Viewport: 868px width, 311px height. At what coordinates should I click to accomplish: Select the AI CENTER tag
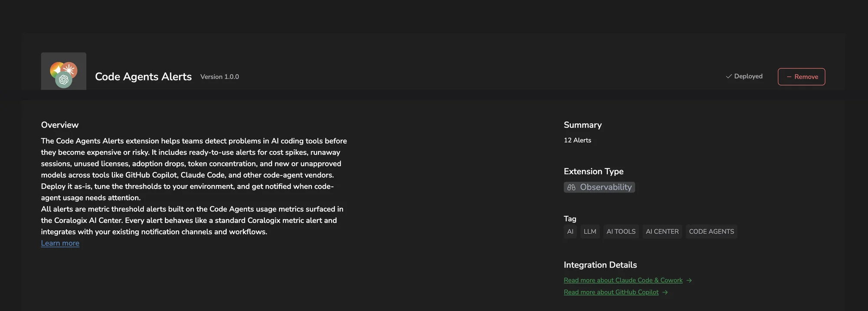tap(662, 232)
